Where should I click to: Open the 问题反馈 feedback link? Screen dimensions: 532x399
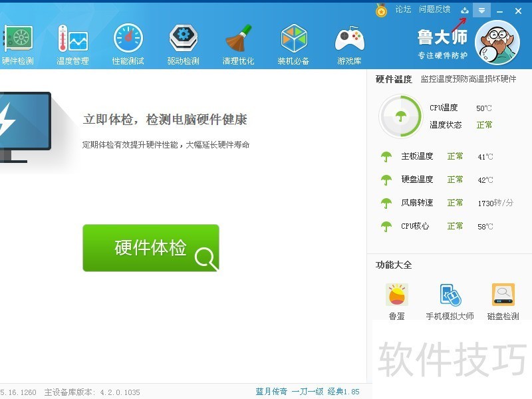pyautogui.click(x=434, y=9)
